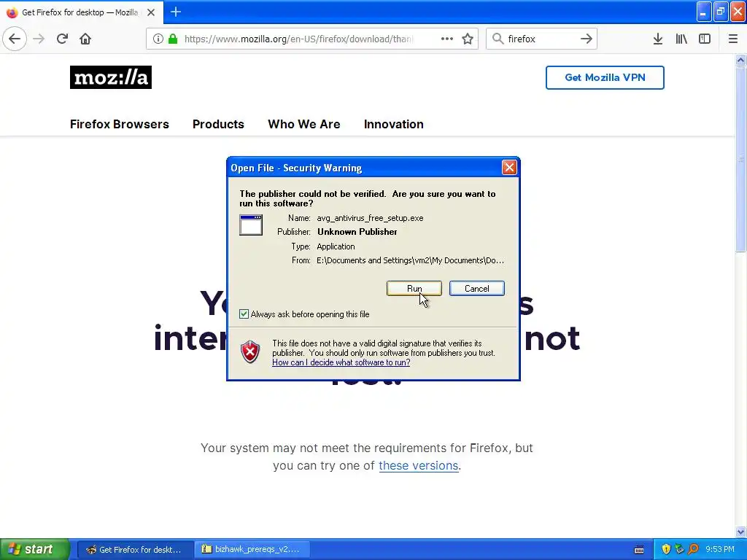Click the 9:53 PM clock
Viewport: 747px width, 560px height.
click(720, 549)
